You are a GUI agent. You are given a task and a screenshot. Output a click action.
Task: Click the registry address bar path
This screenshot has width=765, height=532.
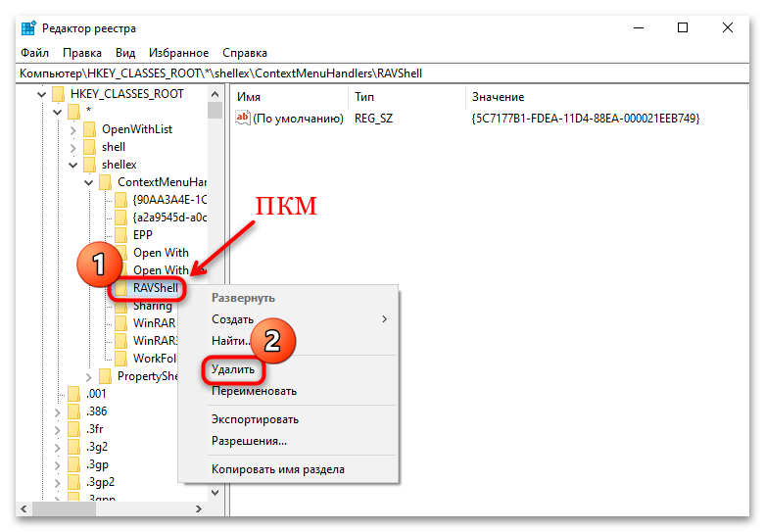220,73
